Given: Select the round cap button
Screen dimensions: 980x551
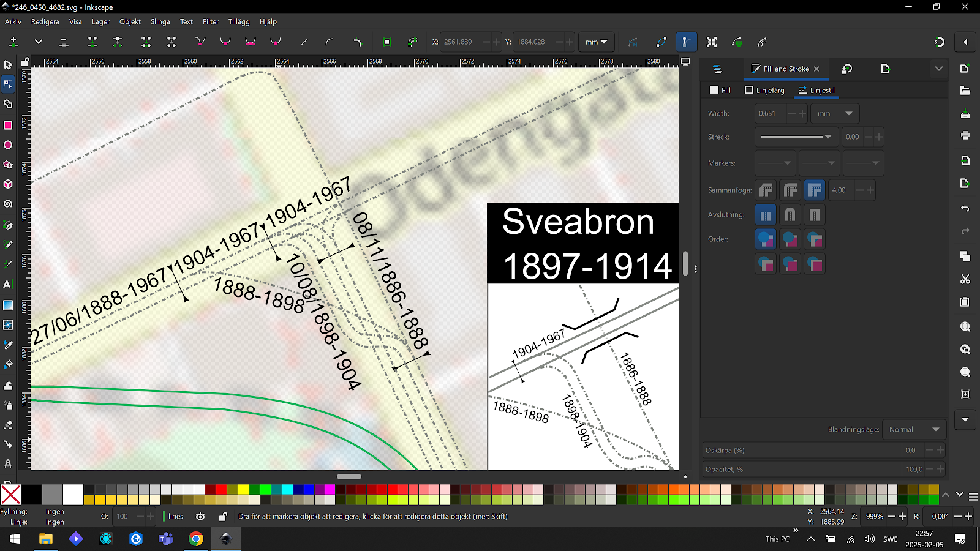Looking at the screenshot, I should coord(790,215).
